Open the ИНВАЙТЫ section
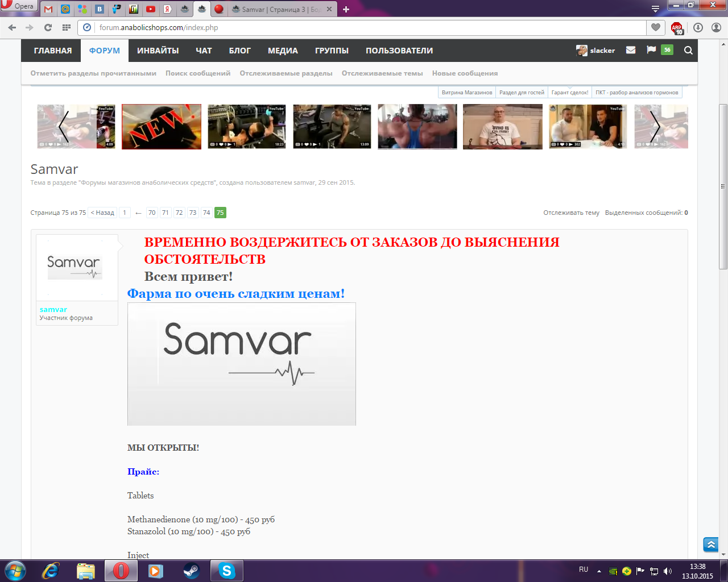 [158, 51]
